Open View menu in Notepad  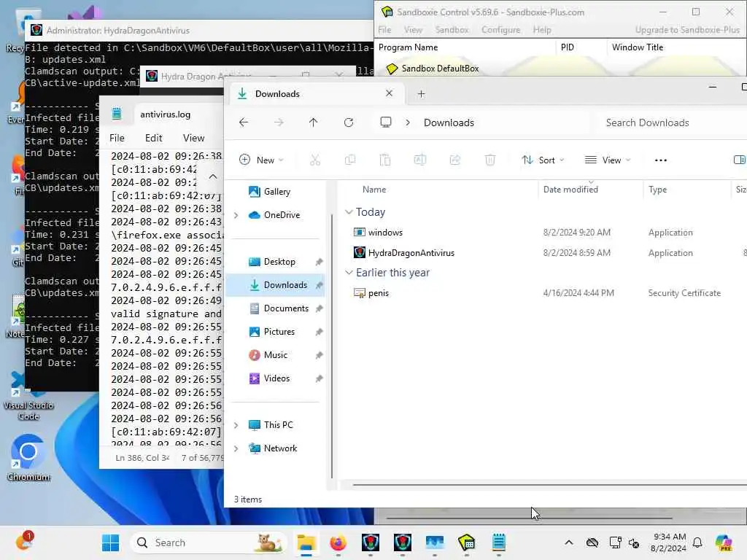(x=193, y=138)
